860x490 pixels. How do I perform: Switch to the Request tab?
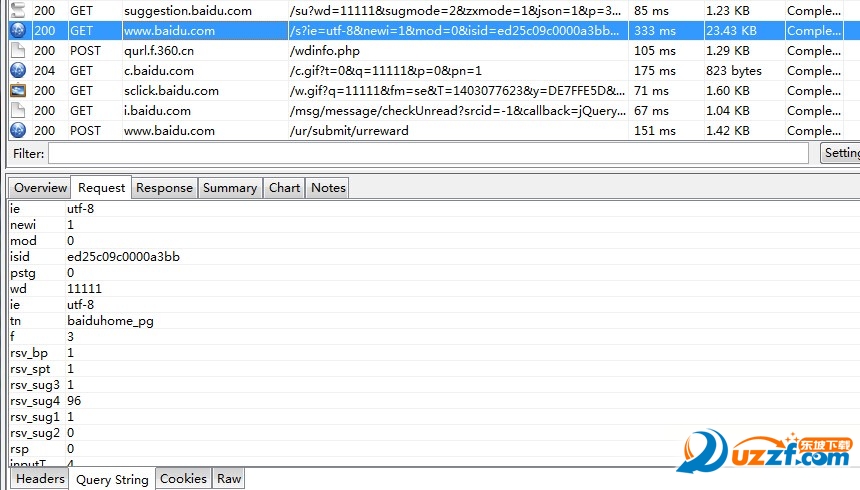101,188
